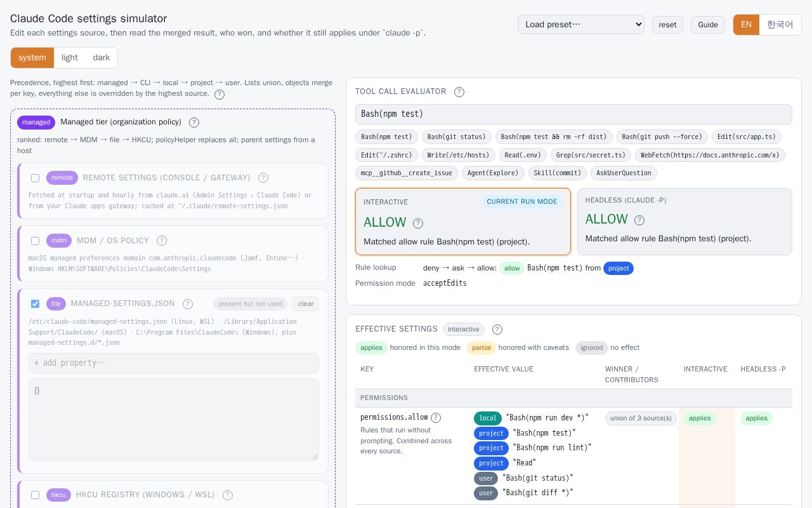
Task: Show help for permissions.allow key
Action: [x=436, y=418]
